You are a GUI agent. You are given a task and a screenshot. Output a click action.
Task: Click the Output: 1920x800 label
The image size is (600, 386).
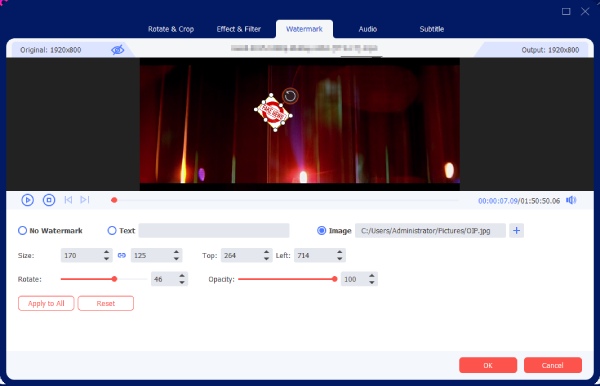pos(550,50)
